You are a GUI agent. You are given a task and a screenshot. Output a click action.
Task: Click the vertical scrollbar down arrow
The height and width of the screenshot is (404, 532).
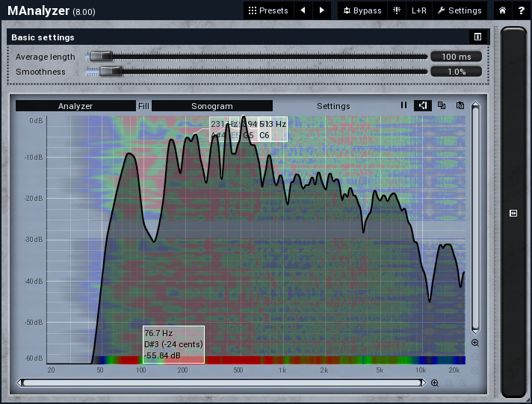475,331
